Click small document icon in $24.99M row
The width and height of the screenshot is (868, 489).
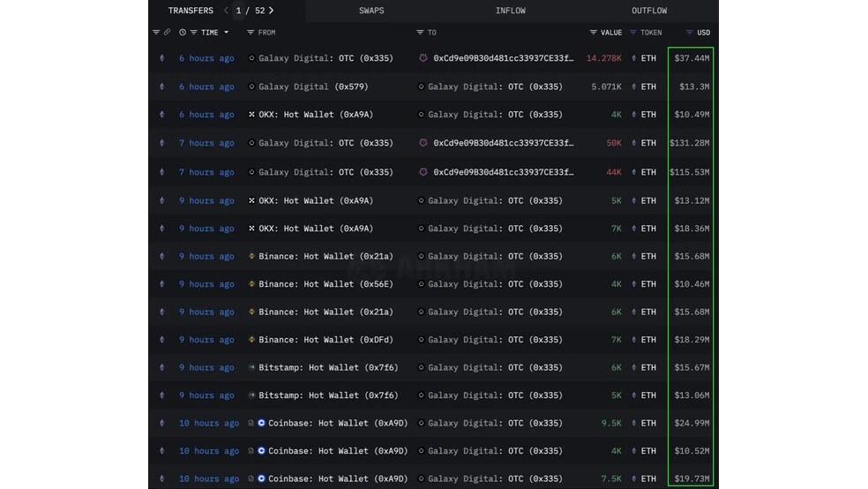(251, 423)
